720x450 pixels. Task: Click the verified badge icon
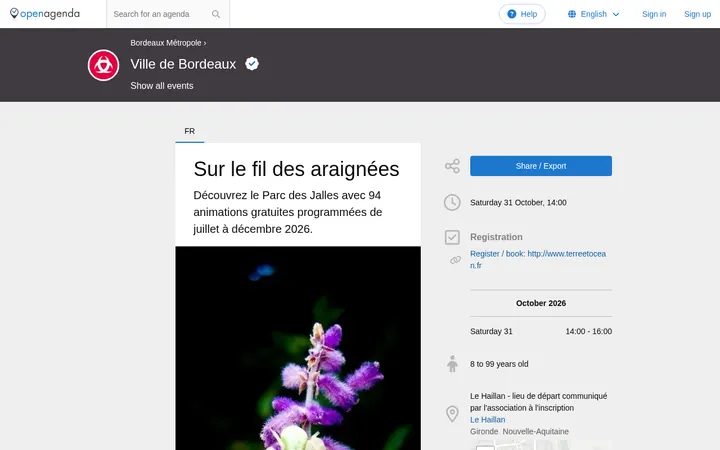click(252, 63)
